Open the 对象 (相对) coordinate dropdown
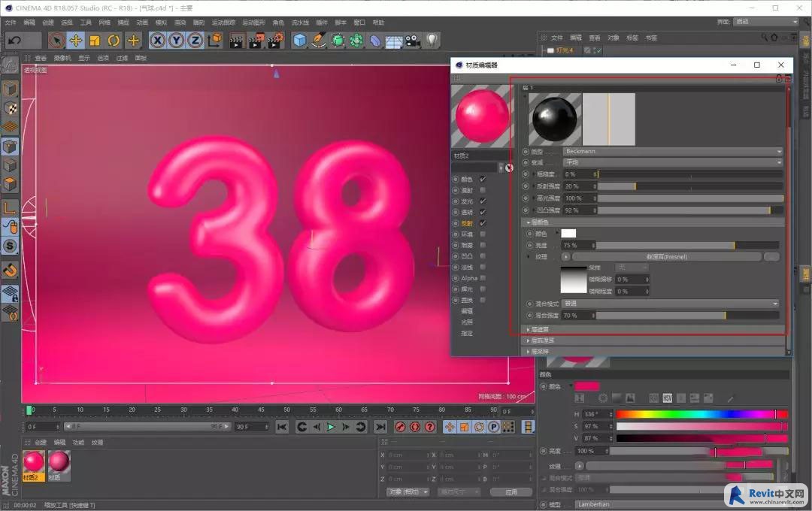 point(408,492)
